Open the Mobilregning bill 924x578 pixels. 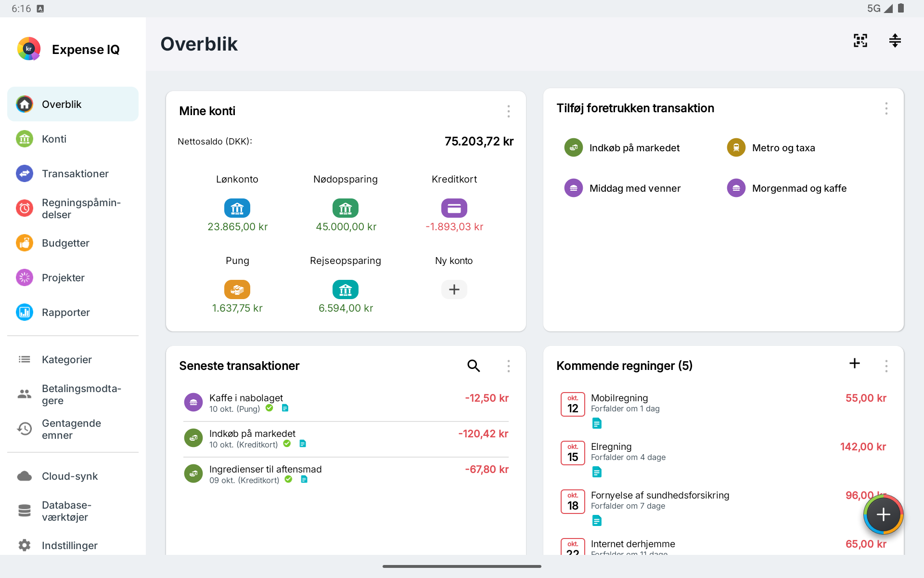click(723, 410)
